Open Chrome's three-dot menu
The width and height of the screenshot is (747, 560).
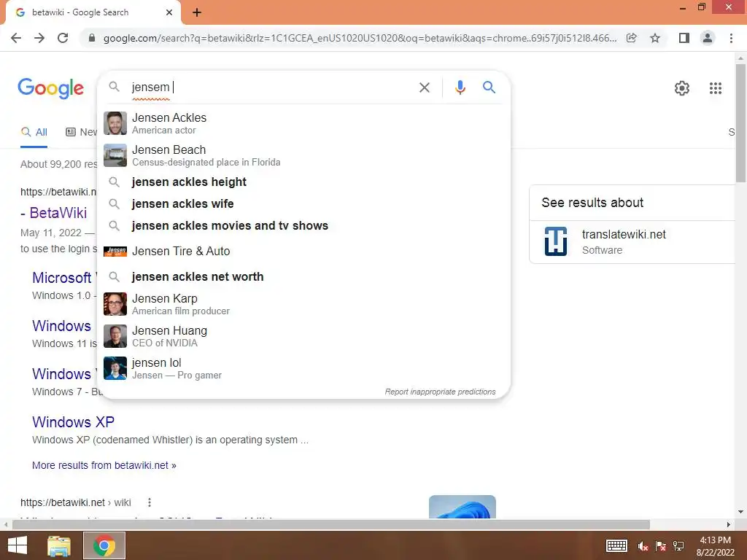pos(731,38)
